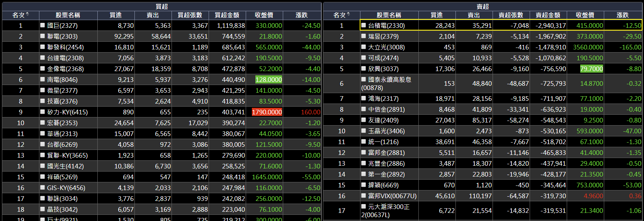Click highlighted closing price 1790.0000
Screen dimensions: 644x221
[x=267, y=112]
